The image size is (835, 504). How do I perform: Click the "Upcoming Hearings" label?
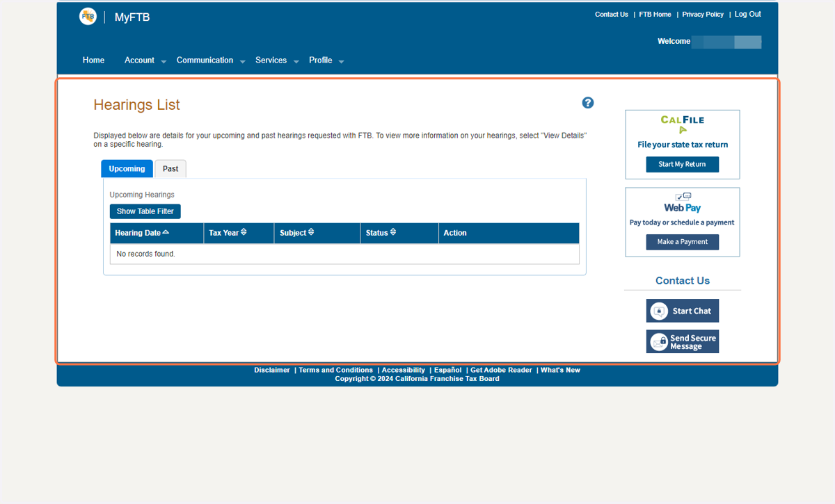pyautogui.click(x=142, y=195)
